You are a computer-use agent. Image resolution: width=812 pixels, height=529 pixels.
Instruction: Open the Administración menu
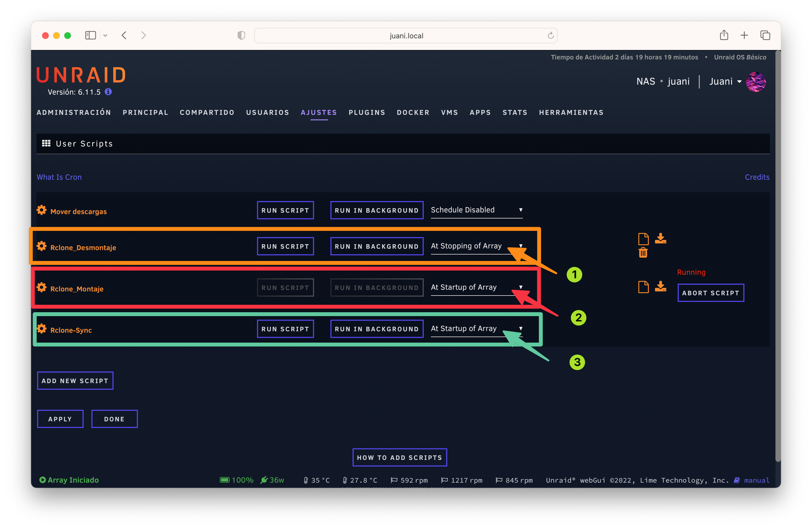tap(74, 113)
